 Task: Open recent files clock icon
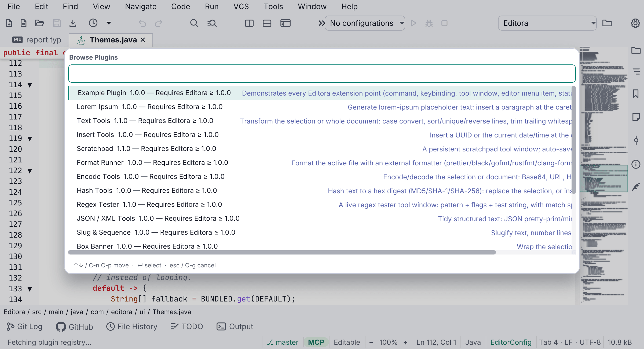93,23
